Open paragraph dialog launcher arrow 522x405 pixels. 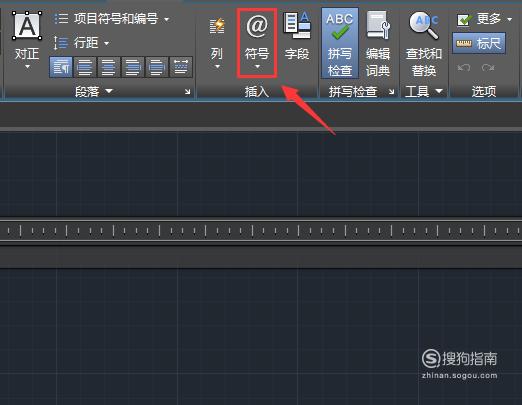click(x=188, y=91)
